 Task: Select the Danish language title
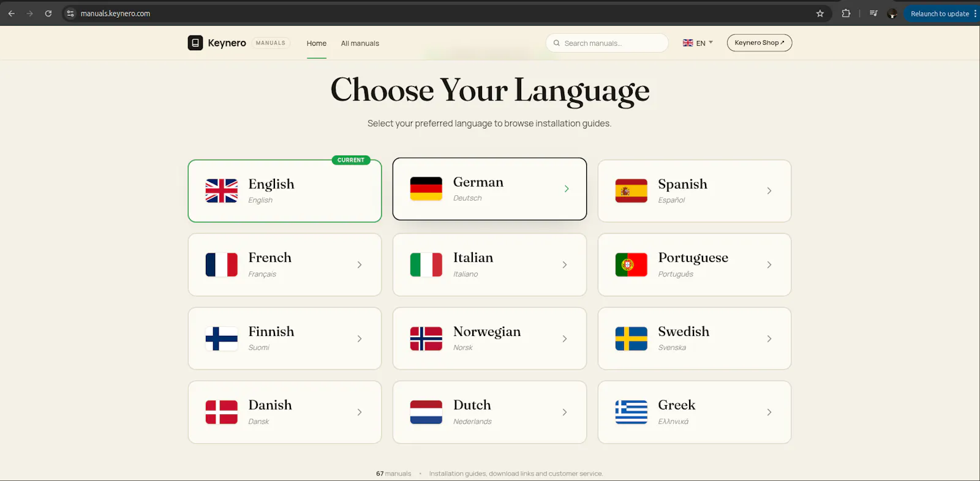click(270, 405)
